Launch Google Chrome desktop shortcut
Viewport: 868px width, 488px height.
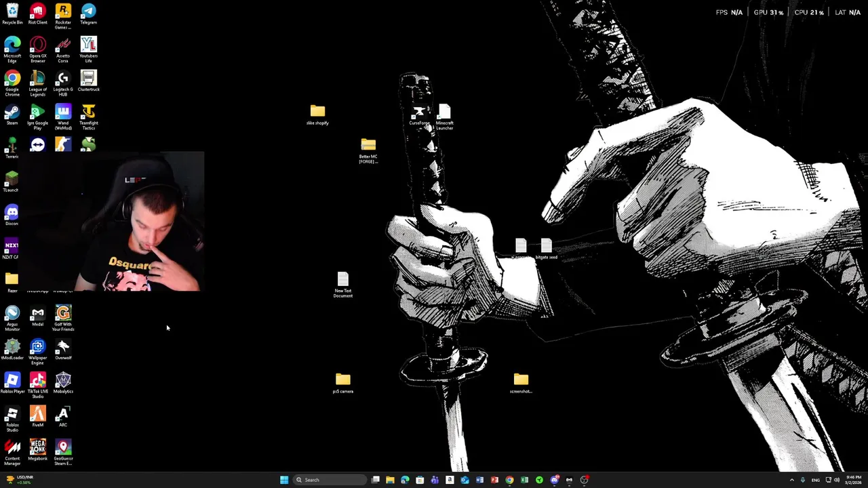(x=12, y=83)
